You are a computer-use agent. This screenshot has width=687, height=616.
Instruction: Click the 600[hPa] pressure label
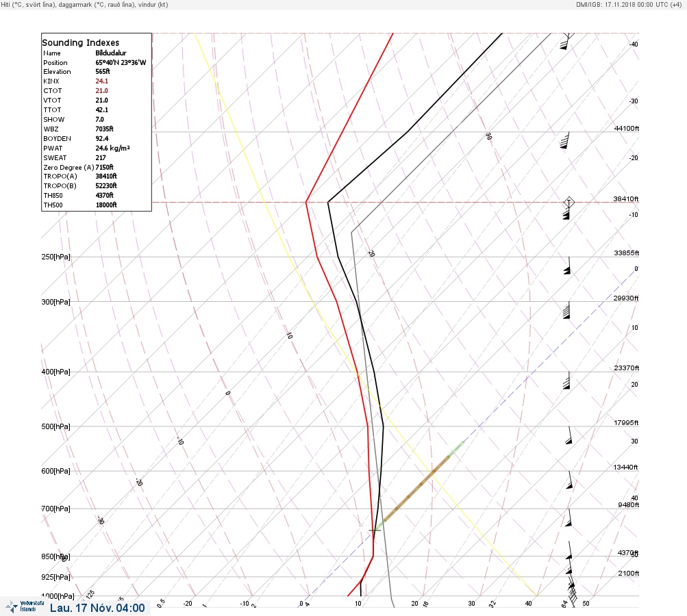(55, 472)
